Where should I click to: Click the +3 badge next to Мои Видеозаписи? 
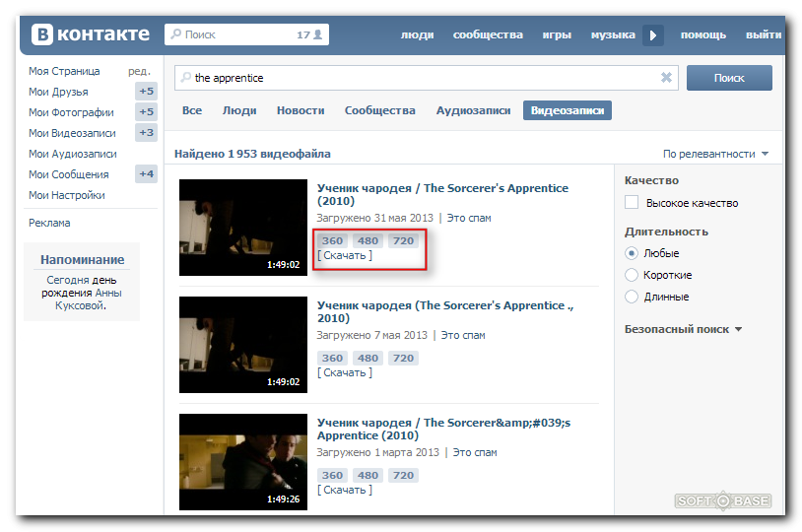pyautogui.click(x=146, y=132)
